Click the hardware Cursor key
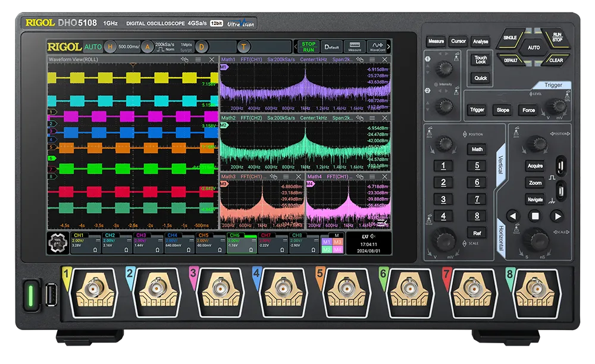This screenshot has height=364, width=595. (x=458, y=41)
